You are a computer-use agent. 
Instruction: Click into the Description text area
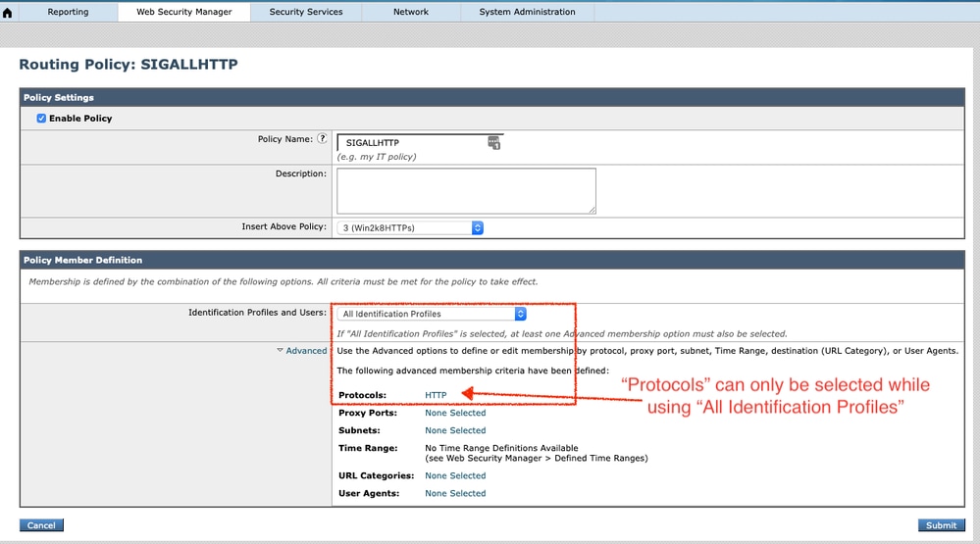click(x=466, y=191)
